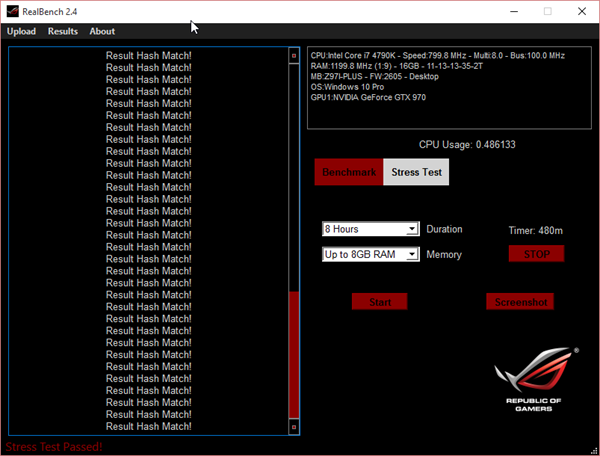Viewport: 600px width, 456px height.
Task: Click the Republic of Gamers logo
Action: (536, 379)
